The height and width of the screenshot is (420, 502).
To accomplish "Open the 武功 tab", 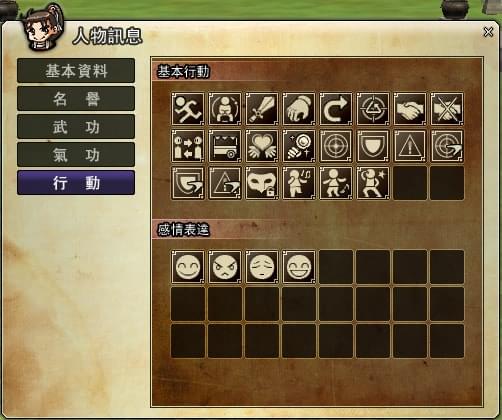I will pyautogui.click(x=76, y=127).
